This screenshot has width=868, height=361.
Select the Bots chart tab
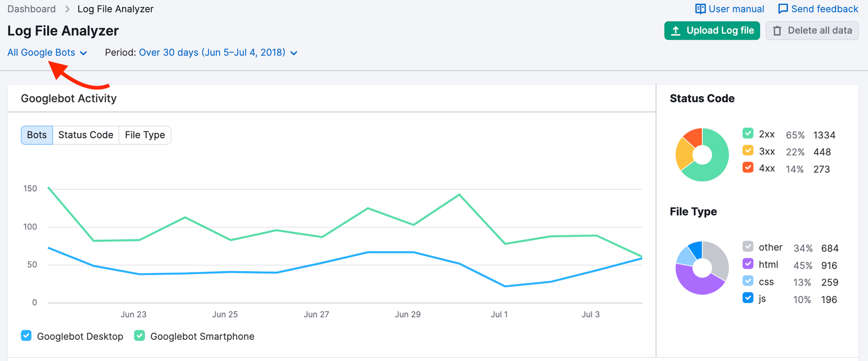pyautogui.click(x=37, y=135)
